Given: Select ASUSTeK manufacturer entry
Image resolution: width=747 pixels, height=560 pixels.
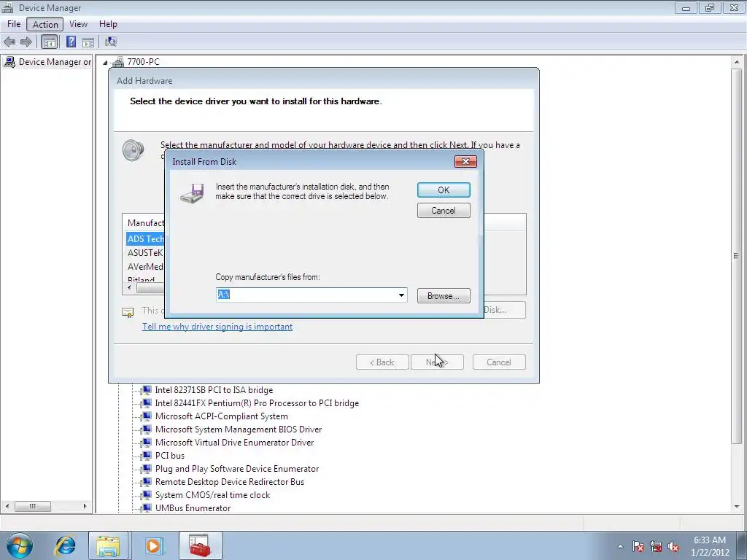Looking at the screenshot, I should (x=145, y=253).
